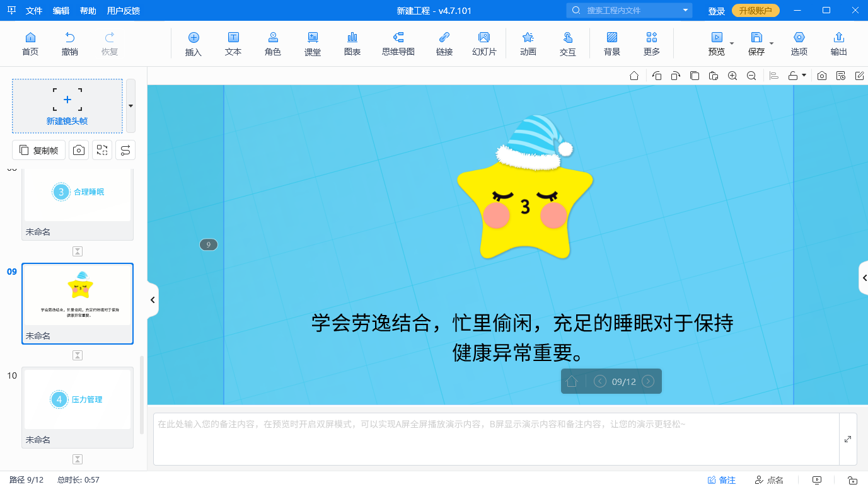868x487 pixels.
Task: Open the 角色 character library
Action: click(x=273, y=43)
